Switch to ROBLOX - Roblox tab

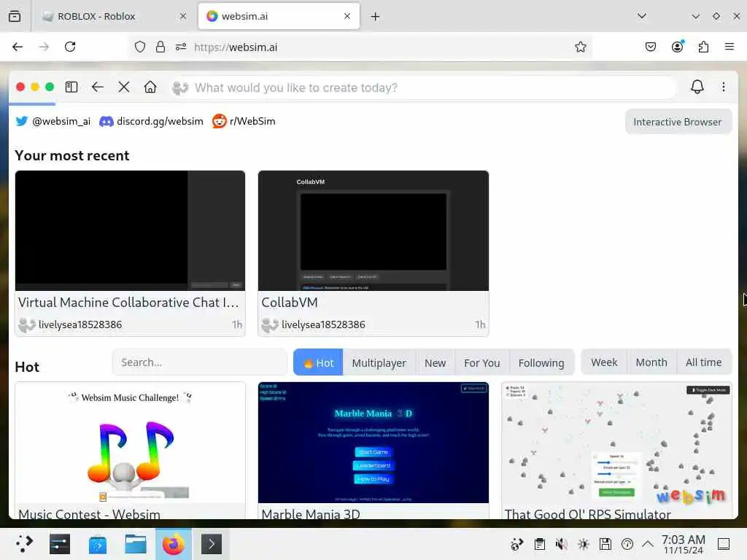[113, 16]
